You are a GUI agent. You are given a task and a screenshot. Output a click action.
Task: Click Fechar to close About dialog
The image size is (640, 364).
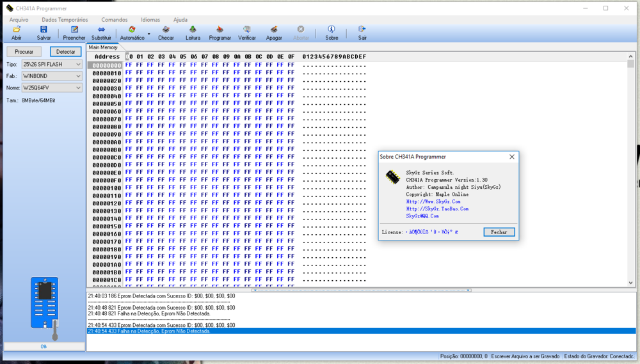point(499,232)
